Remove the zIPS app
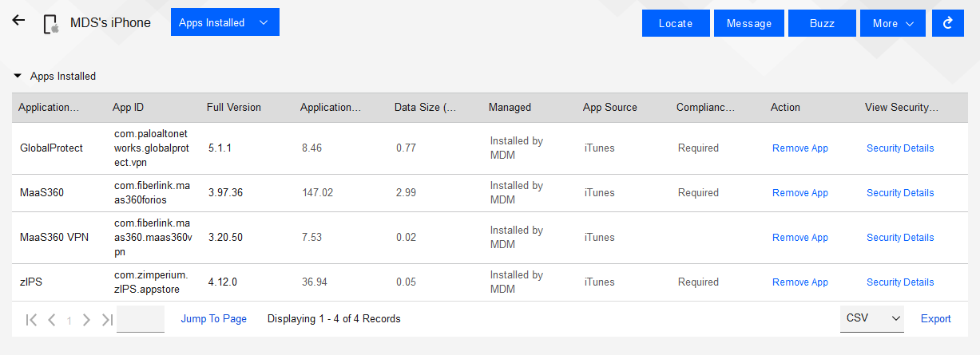Image resolution: width=980 pixels, height=355 pixels. point(799,282)
